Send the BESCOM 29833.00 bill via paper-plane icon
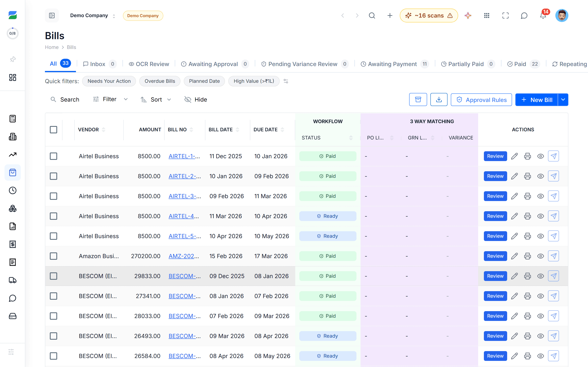The height and width of the screenshot is (367, 588). (x=553, y=276)
